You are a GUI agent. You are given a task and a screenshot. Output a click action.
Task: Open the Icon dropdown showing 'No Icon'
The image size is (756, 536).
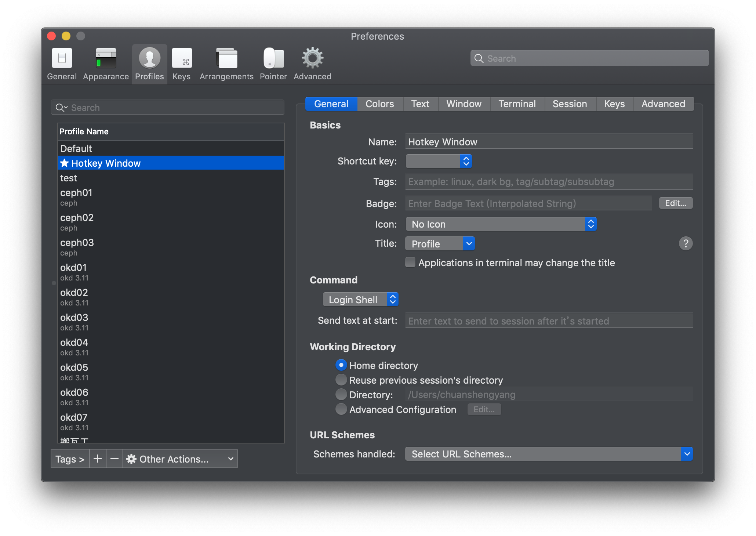[x=501, y=224]
